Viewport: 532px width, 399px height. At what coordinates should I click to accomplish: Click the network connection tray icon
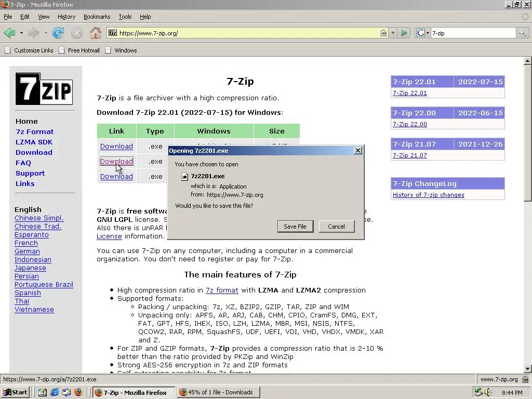[478, 392]
